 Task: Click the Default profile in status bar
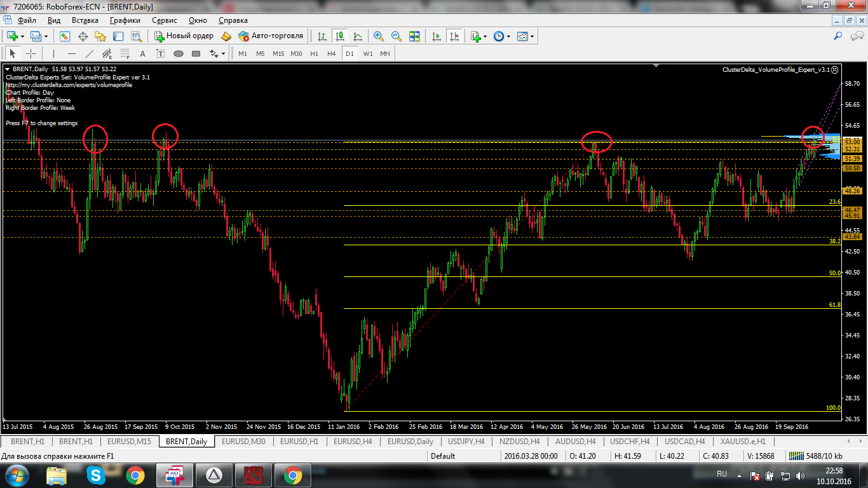pyautogui.click(x=443, y=456)
